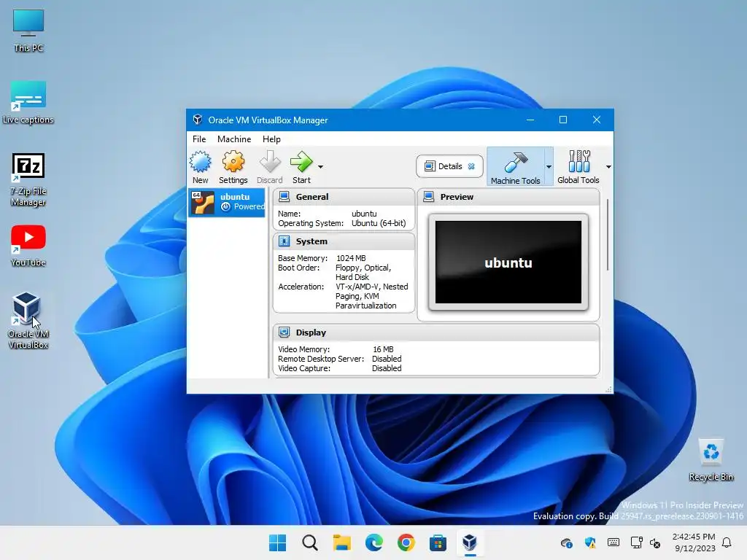Select Live captions desktop shortcut

tap(28, 102)
